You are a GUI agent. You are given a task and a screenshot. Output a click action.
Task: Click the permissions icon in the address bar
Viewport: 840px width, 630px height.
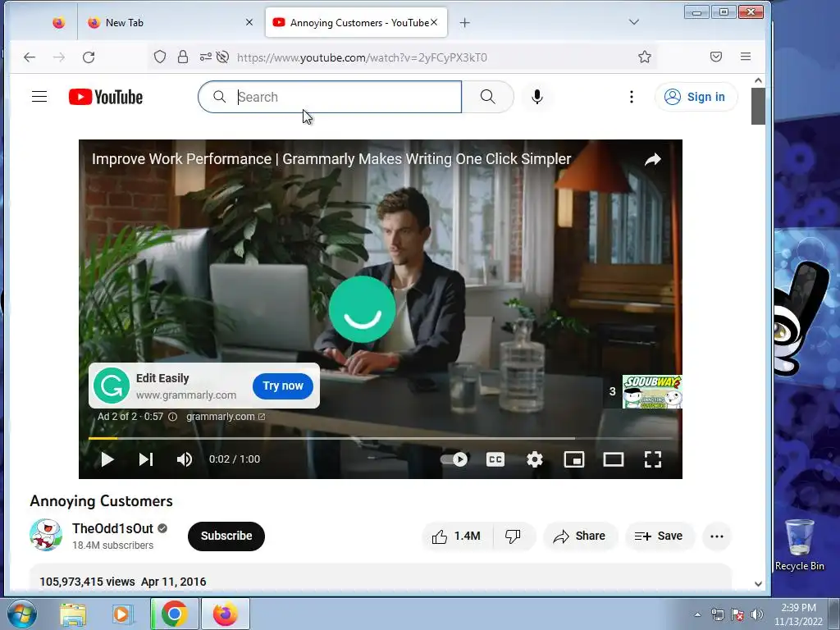point(206,57)
